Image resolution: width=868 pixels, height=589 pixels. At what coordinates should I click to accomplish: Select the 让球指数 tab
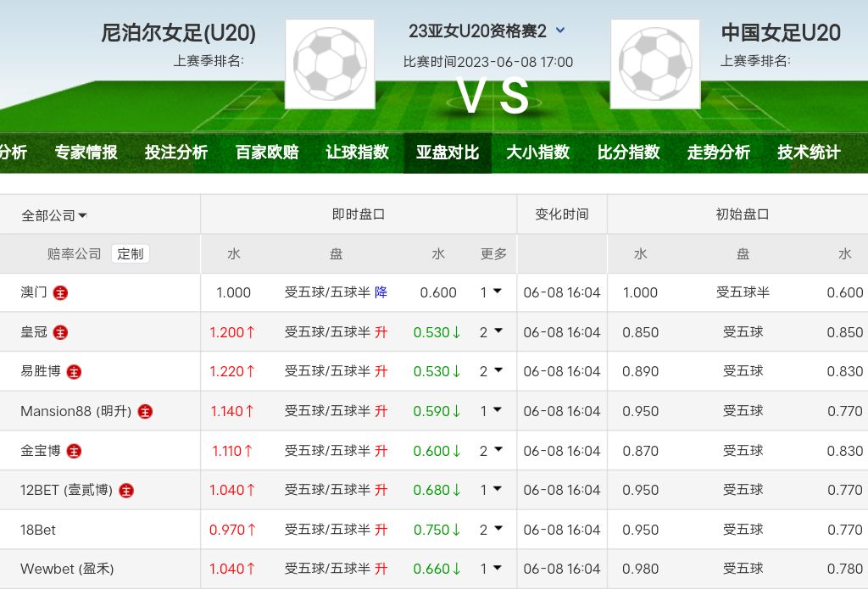point(357,153)
